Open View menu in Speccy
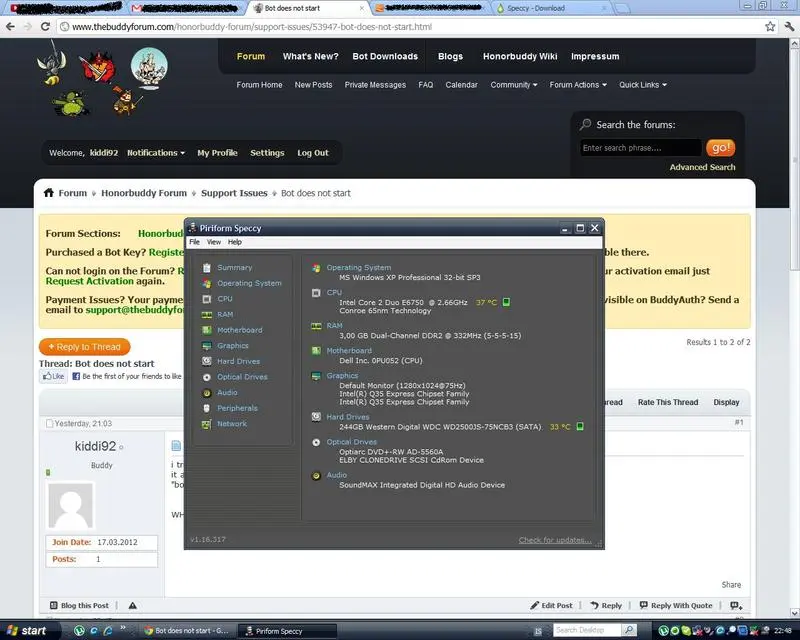This screenshot has height=640, width=800. click(x=214, y=242)
